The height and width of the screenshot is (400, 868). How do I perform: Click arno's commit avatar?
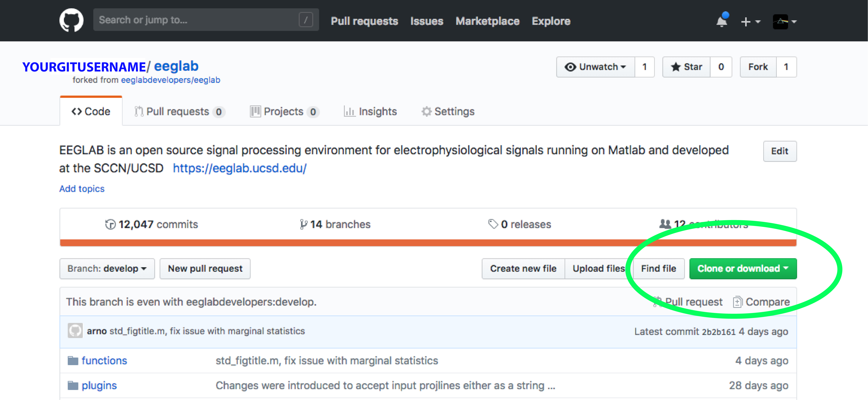pos(75,331)
